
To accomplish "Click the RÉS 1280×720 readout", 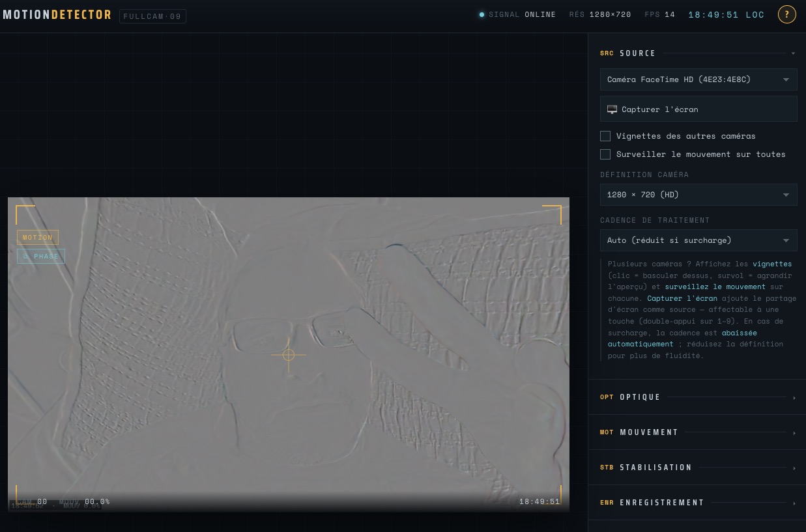I will pyautogui.click(x=600, y=14).
